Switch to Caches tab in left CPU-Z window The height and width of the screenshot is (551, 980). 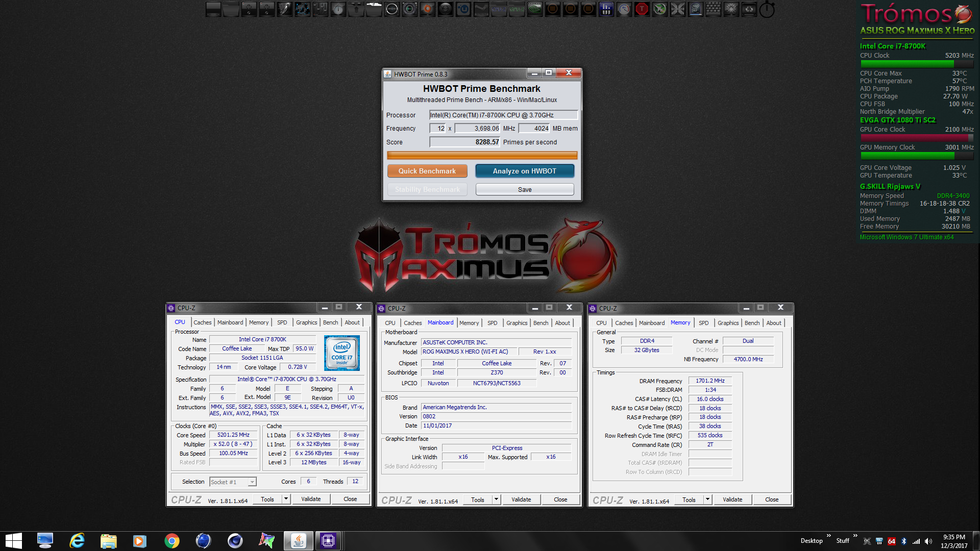coord(202,322)
